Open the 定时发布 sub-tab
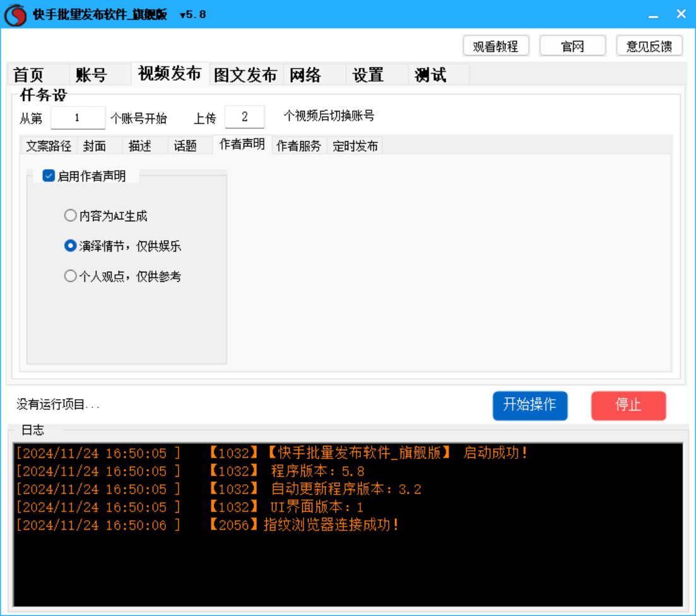This screenshot has width=696, height=616. pos(355,146)
